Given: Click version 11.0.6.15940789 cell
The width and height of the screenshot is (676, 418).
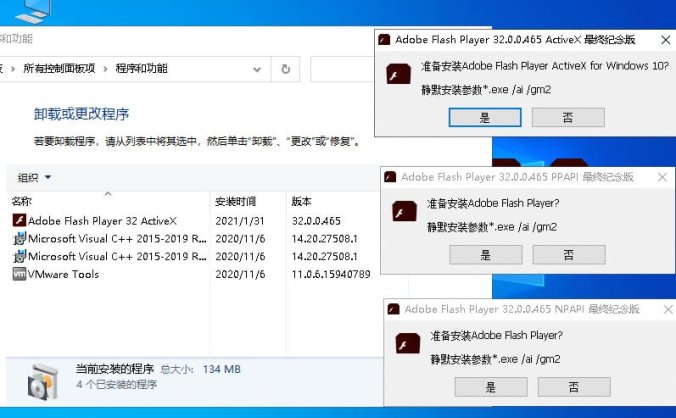Looking at the screenshot, I should coord(331,274).
